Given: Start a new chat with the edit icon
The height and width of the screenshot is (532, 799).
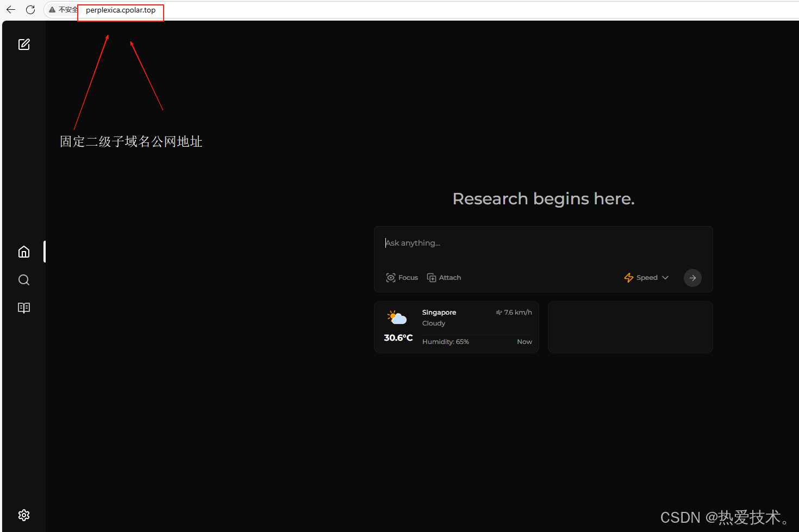Looking at the screenshot, I should tap(24, 45).
